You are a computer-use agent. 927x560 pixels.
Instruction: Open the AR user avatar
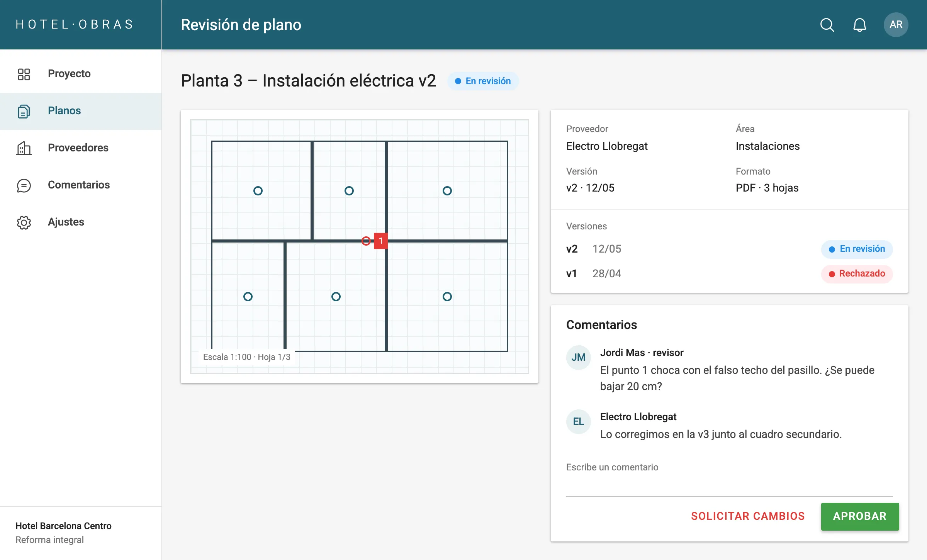pos(896,25)
